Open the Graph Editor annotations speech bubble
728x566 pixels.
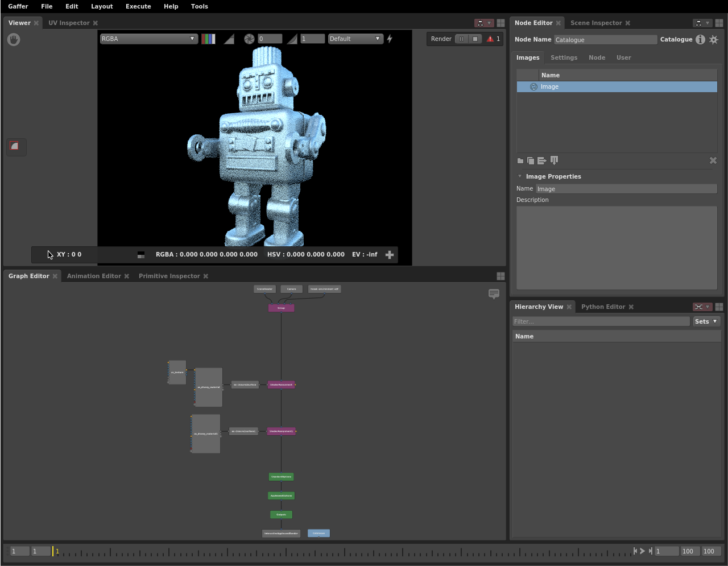pyautogui.click(x=494, y=294)
